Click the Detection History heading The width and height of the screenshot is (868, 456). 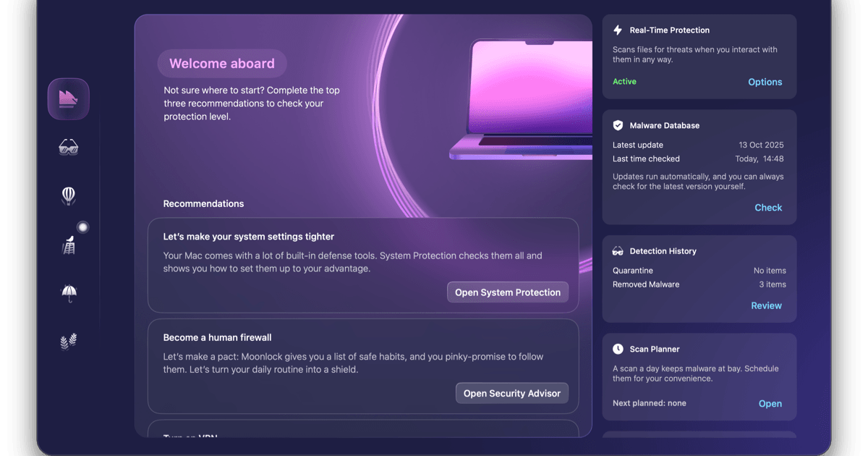click(x=663, y=251)
